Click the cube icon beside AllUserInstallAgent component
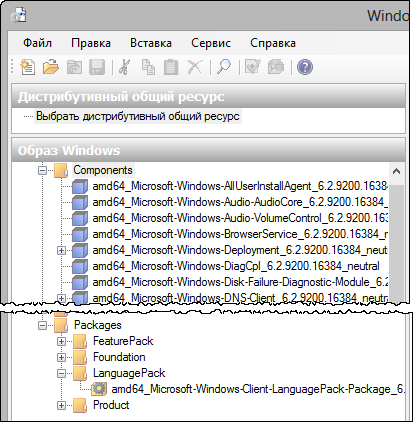Image resolution: width=413 pixels, height=422 pixels. pyautogui.click(x=80, y=186)
